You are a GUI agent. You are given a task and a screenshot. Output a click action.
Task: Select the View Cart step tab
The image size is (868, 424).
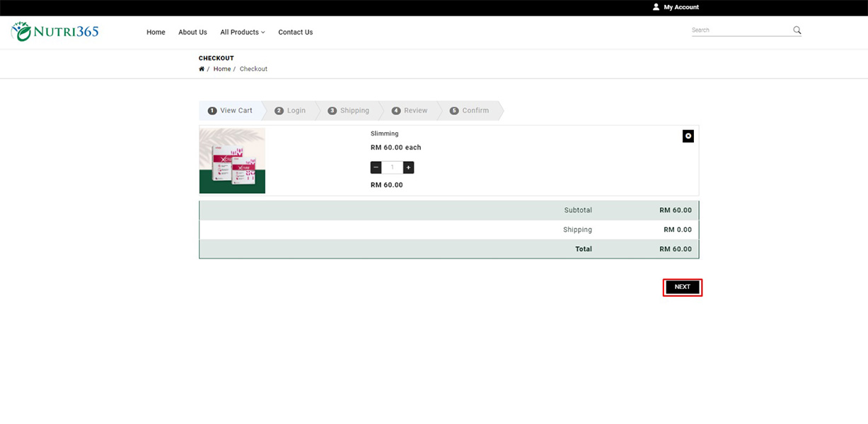pyautogui.click(x=231, y=111)
